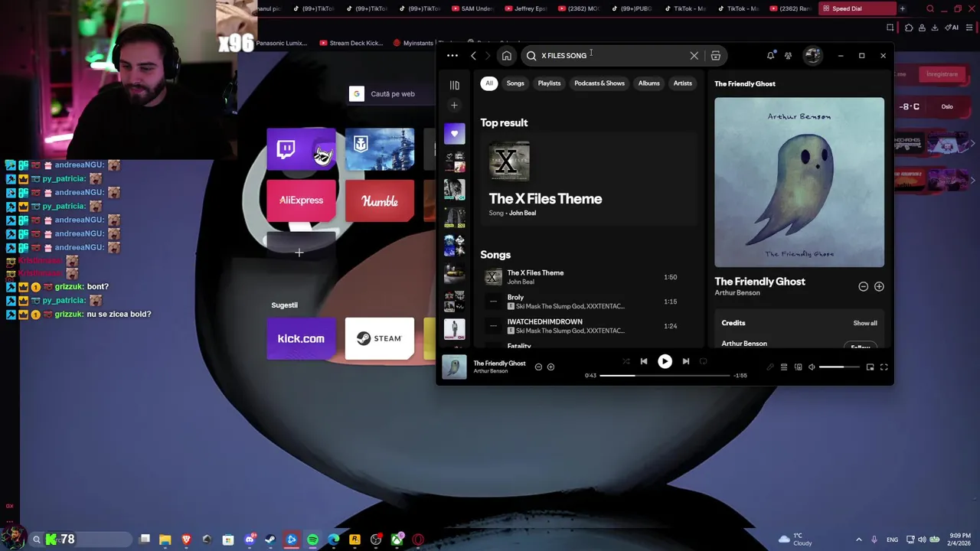Expand Your Library sidebar icon
Viewport: 980px width, 551px height.
tap(454, 85)
